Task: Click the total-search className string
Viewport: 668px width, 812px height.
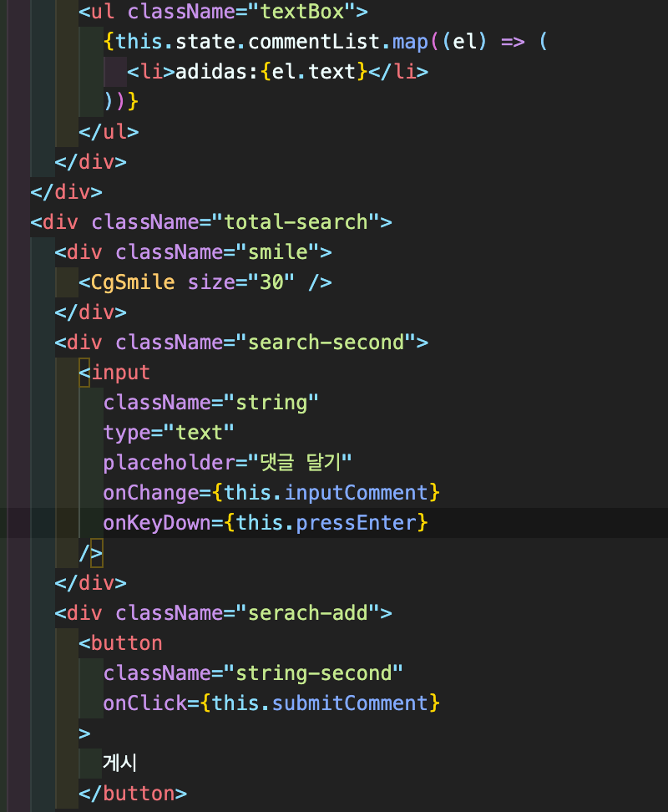Action: pyautogui.click(x=296, y=222)
